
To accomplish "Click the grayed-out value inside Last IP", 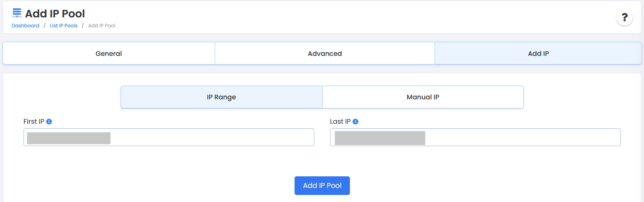I will [x=380, y=138].
